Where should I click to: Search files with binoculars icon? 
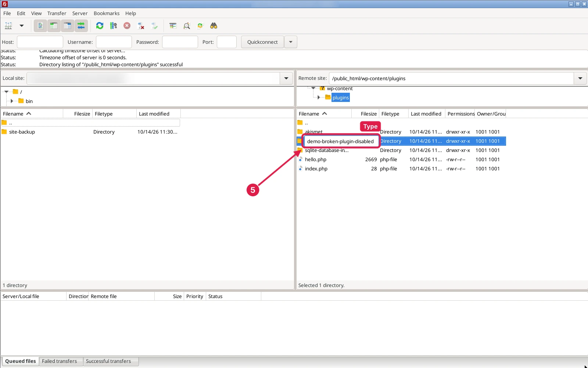coord(214,26)
